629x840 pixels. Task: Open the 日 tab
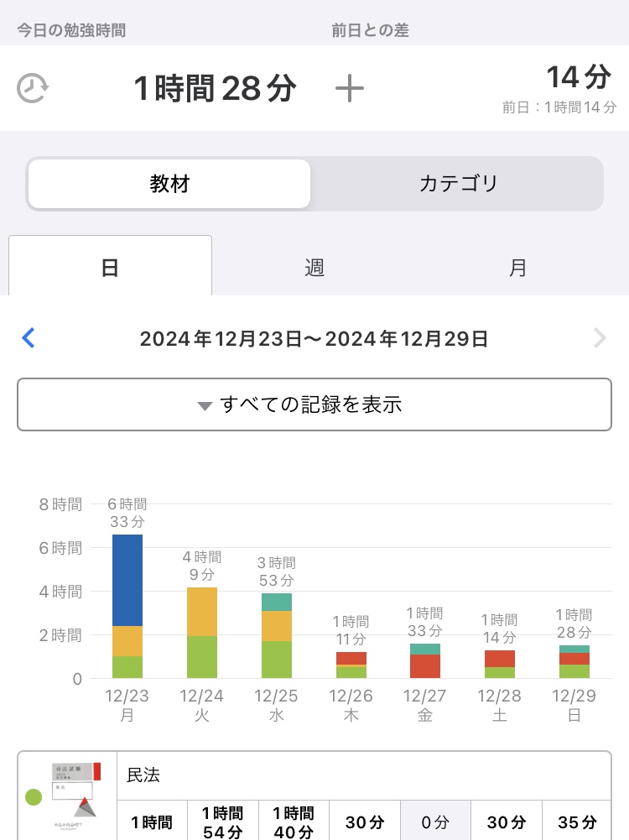110,267
